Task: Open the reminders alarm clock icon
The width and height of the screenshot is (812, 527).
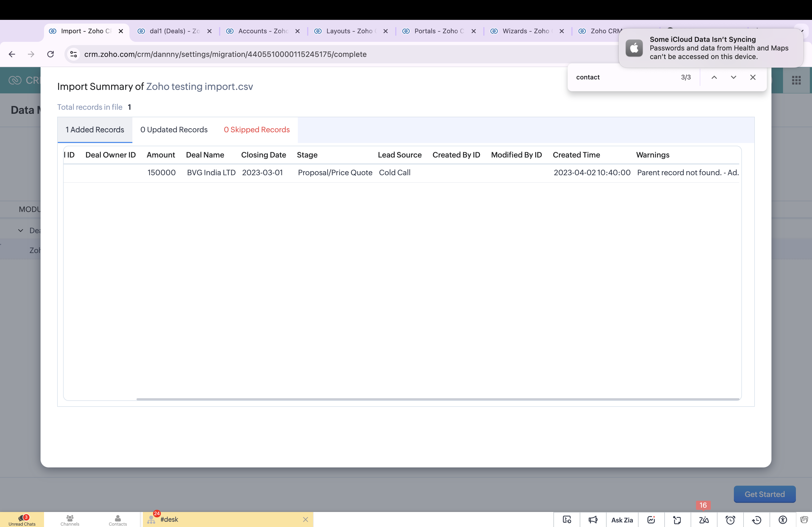Action: tap(730, 519)
